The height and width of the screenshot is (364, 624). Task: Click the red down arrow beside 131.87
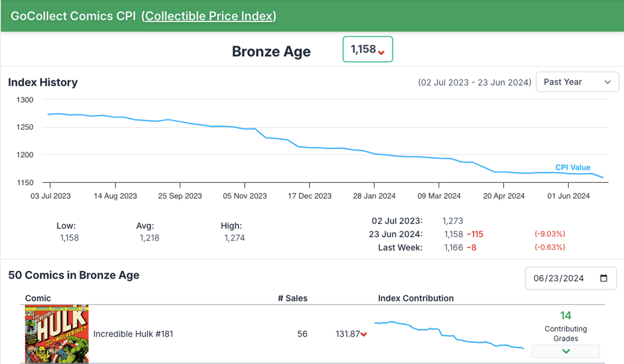364,335
